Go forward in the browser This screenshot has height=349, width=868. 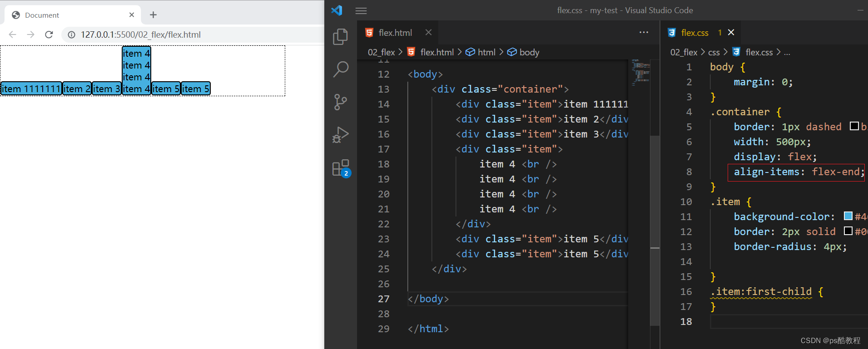coord(30,34)
